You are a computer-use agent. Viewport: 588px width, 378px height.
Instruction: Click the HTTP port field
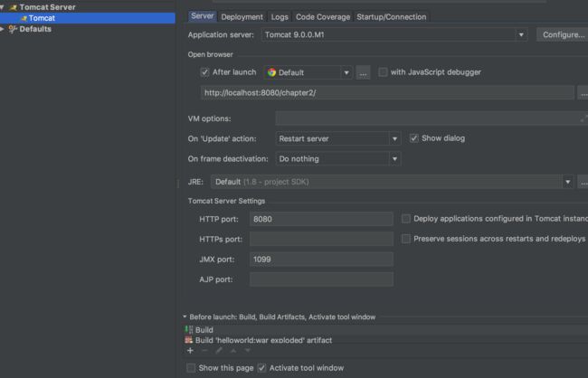321,219
